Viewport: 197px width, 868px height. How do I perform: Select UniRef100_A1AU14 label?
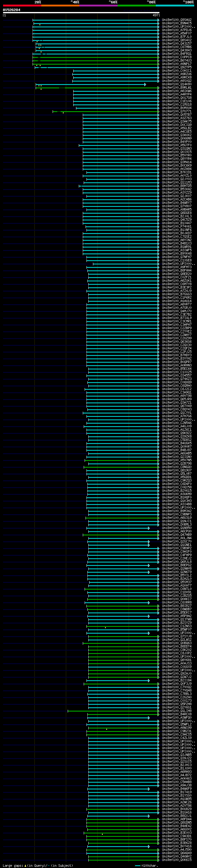[x=177, y=301]
